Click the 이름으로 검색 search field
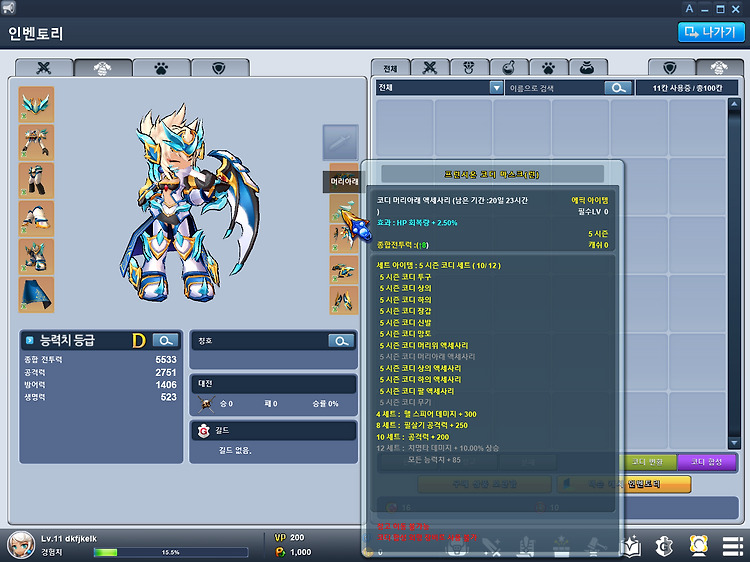Image resolution: width=750 pixels, height=562 pixels. click(555, 88)
